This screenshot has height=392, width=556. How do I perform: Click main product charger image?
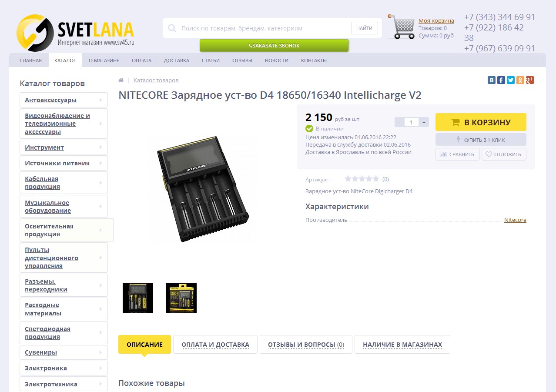(203, 189)
